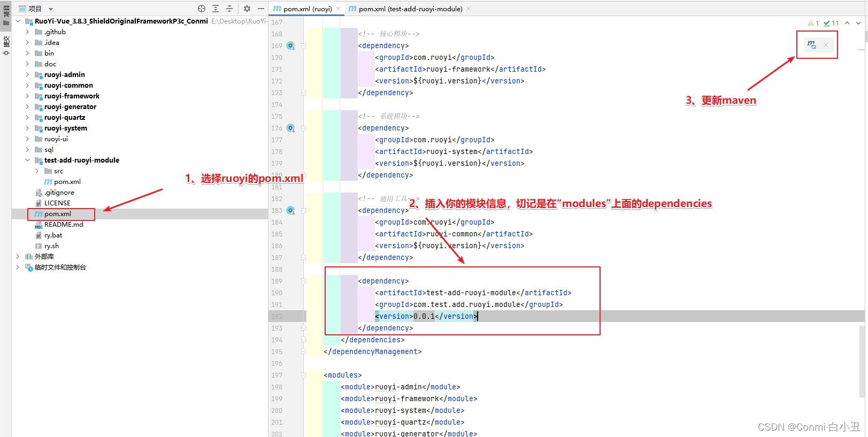Image resolution: width=868 pixels, height=437 pixels.
Task: Expand the 临时文件和控制台 scratches node
Action: 18,267
